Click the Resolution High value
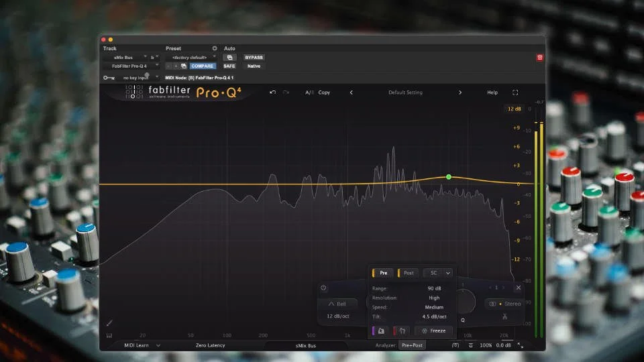The height and width of the screenshot is (362, 644). tap(434, 298)
